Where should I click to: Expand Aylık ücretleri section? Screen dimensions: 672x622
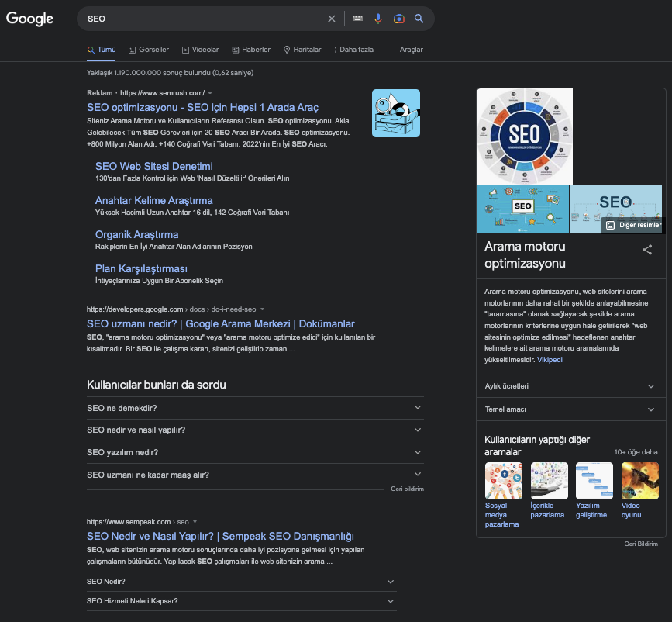coord(570,385)
